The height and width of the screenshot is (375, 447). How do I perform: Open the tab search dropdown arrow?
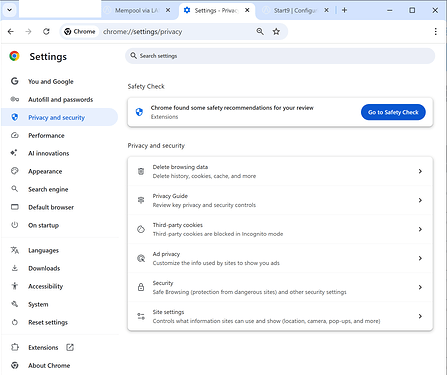point(10,10)
